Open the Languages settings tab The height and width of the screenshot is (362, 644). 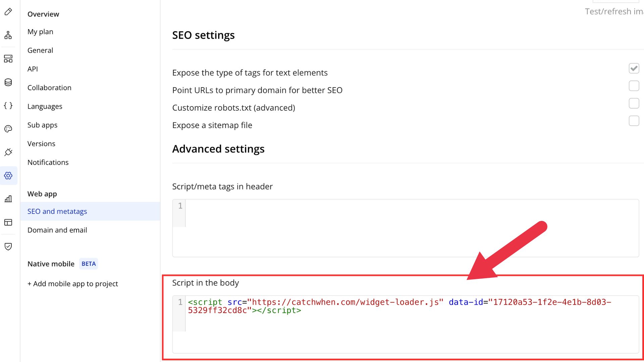click(45, 107)
